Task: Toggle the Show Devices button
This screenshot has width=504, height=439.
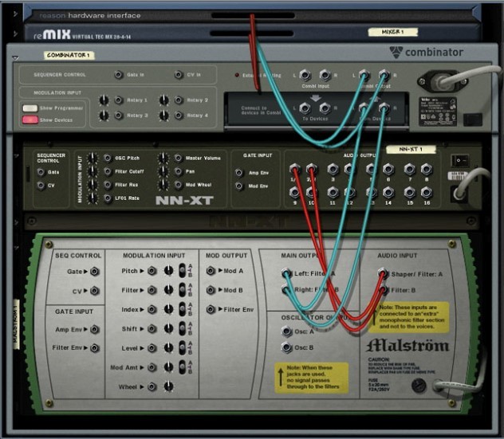Action: tap(30, 120)
